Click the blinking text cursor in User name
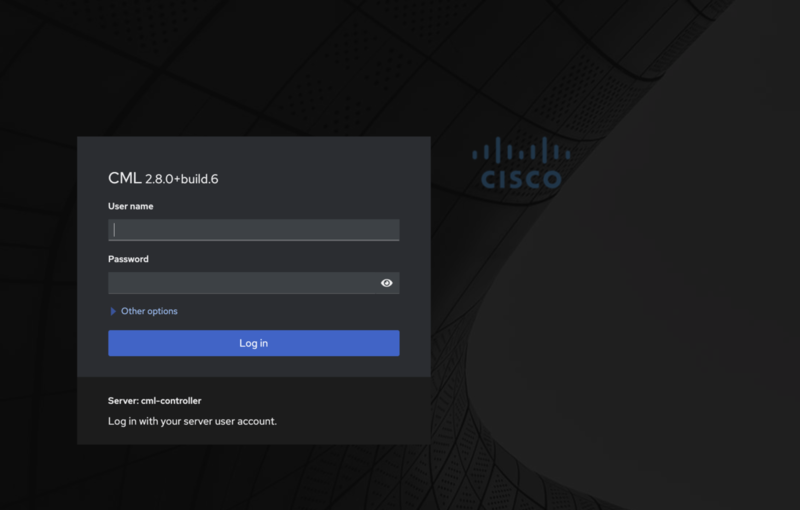 pyautogui.click(x=114, y=230)
